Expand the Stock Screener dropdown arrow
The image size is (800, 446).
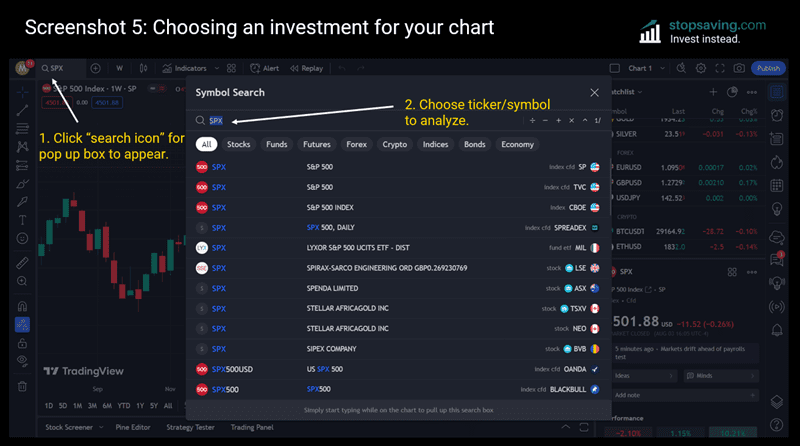[102, 427]
